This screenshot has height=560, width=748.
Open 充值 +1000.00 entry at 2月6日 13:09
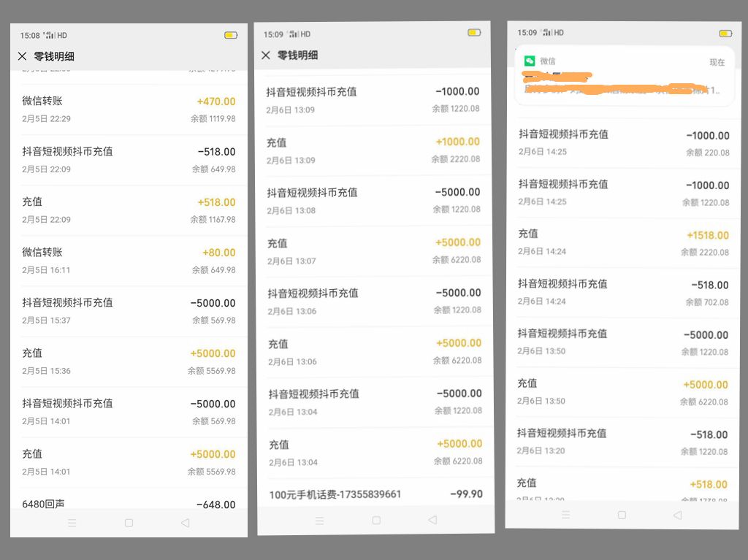[373, 150]
